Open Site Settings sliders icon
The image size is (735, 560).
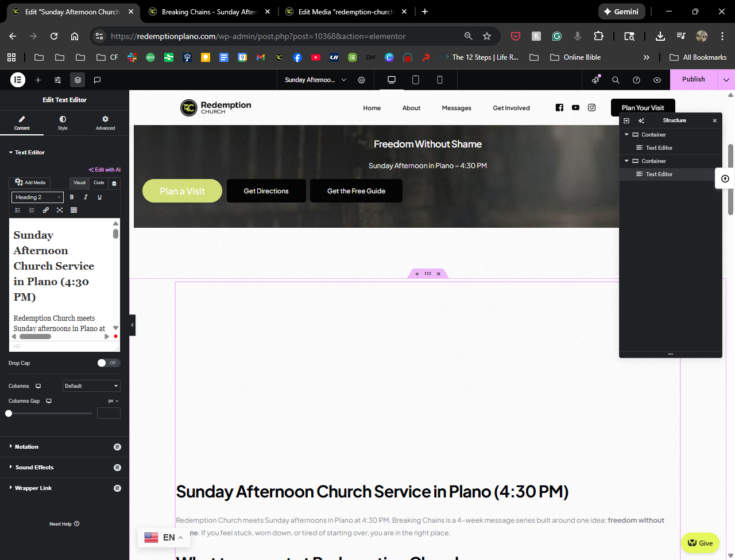(x=58, y=80)
